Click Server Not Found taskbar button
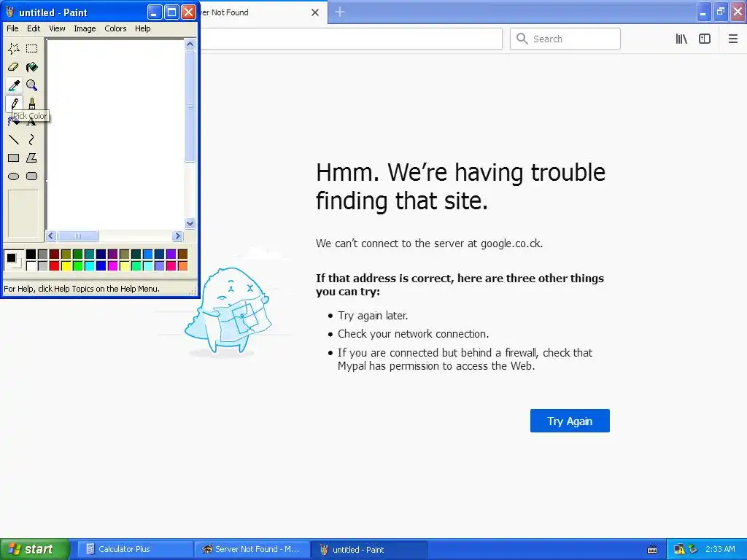Image resolution: width=747 pixels, height=560 pixels. point(252,550)
